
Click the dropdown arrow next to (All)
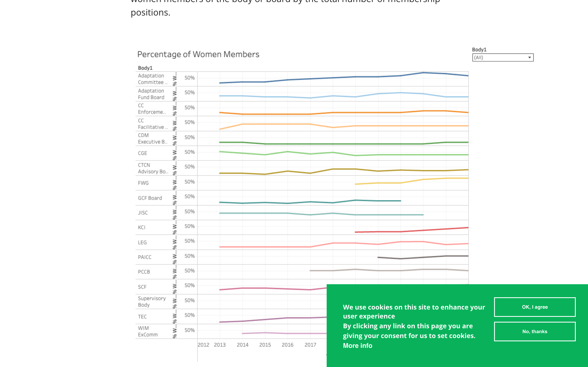tap(529, 57)
